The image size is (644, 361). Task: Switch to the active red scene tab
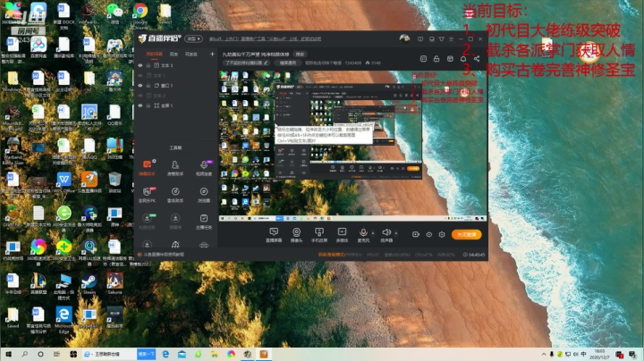(155, 55)
